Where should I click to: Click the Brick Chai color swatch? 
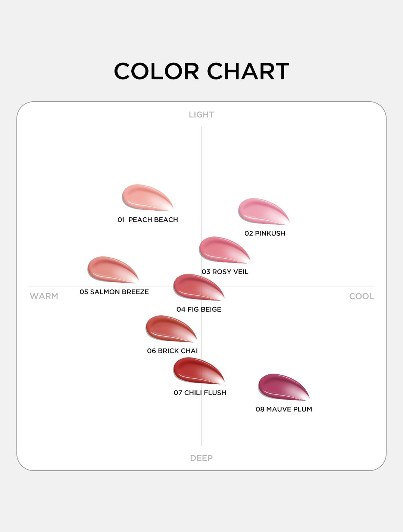(x=170, y=328)
